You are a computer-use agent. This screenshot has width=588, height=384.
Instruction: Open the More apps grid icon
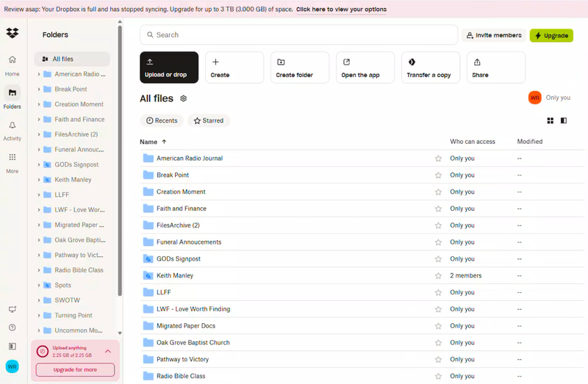point(12,158)
